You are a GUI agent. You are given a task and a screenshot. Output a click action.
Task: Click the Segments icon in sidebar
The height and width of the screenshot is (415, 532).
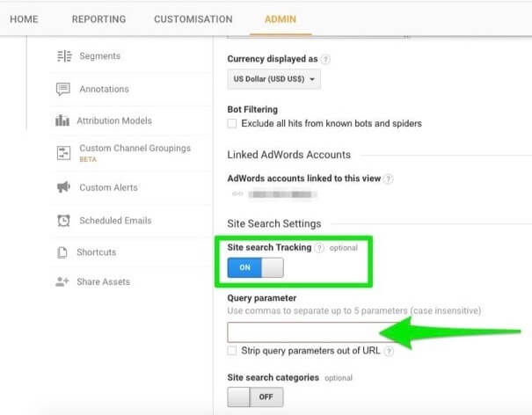tap(63, 56)
